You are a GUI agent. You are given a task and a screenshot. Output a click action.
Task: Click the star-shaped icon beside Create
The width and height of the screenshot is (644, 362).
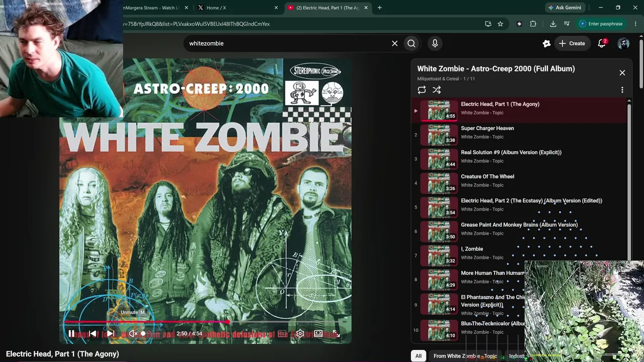coord(546,43)
